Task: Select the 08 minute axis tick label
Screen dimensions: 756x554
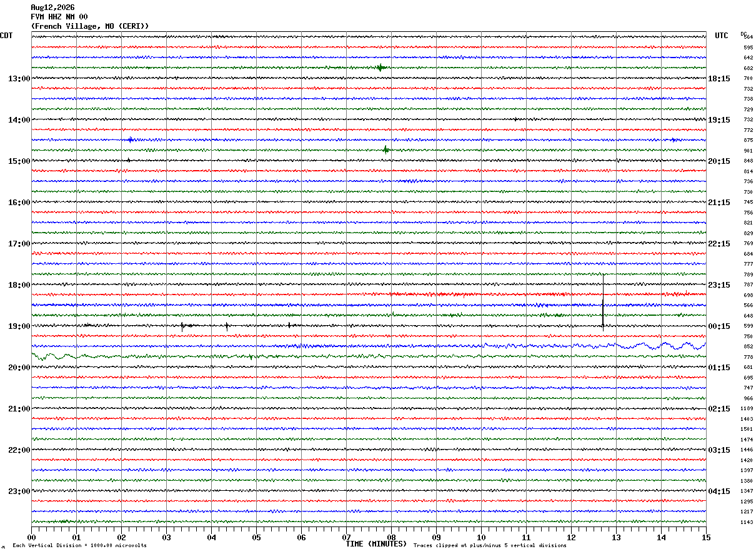Action: [391, 537]
